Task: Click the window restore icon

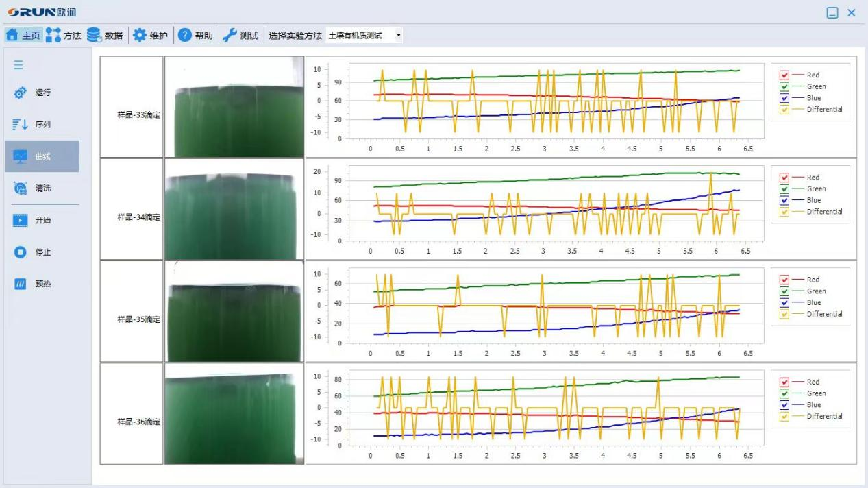Action: click(x=832, y=12)
